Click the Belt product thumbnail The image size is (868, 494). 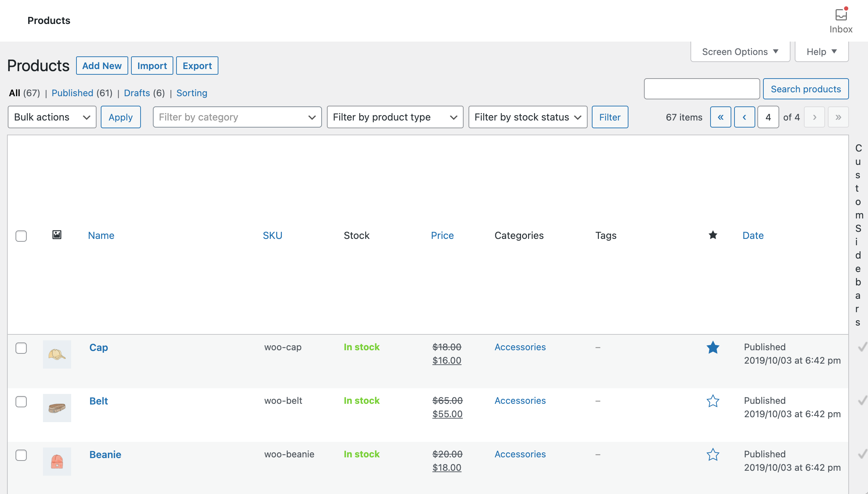[57, 408]
